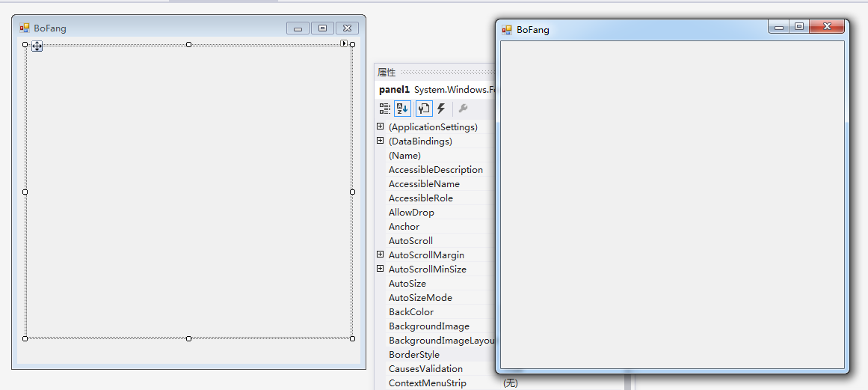
Task: Select the Anchor property row
Action: click(440, 227)
